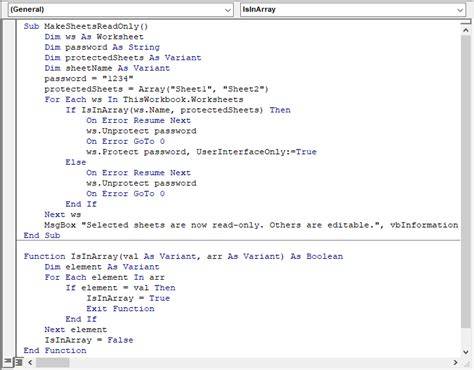Click the Exit Function statement
The image size is (474, 370).
(120, 309)
